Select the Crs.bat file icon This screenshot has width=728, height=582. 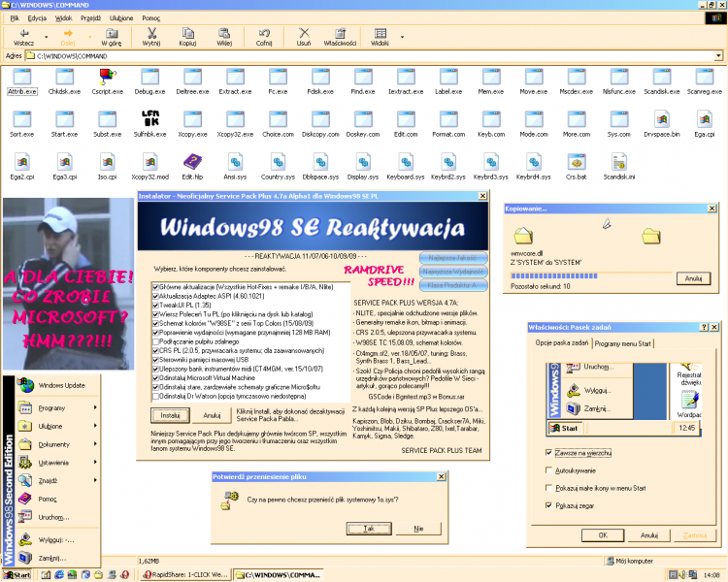(577, 162)
